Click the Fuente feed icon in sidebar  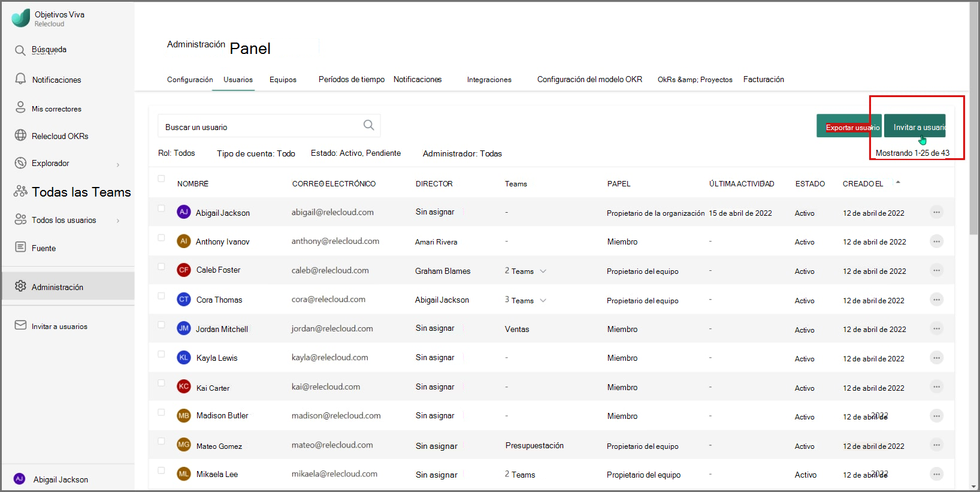pos(20,247)
